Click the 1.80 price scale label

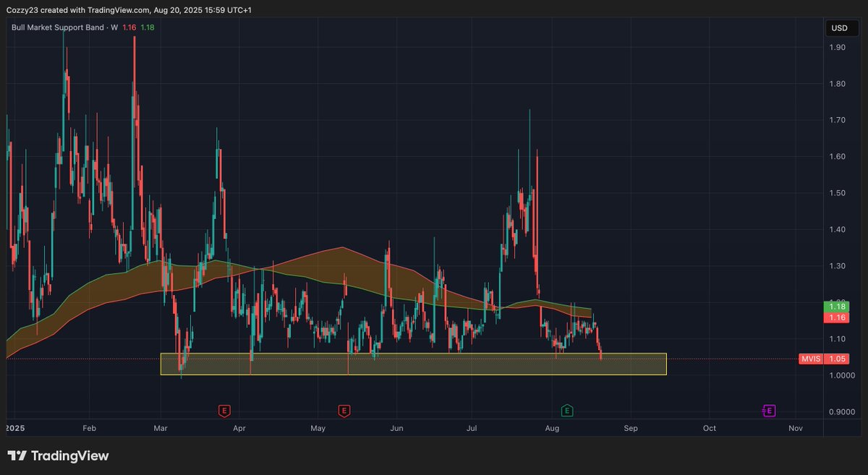(x=838, y=84)
